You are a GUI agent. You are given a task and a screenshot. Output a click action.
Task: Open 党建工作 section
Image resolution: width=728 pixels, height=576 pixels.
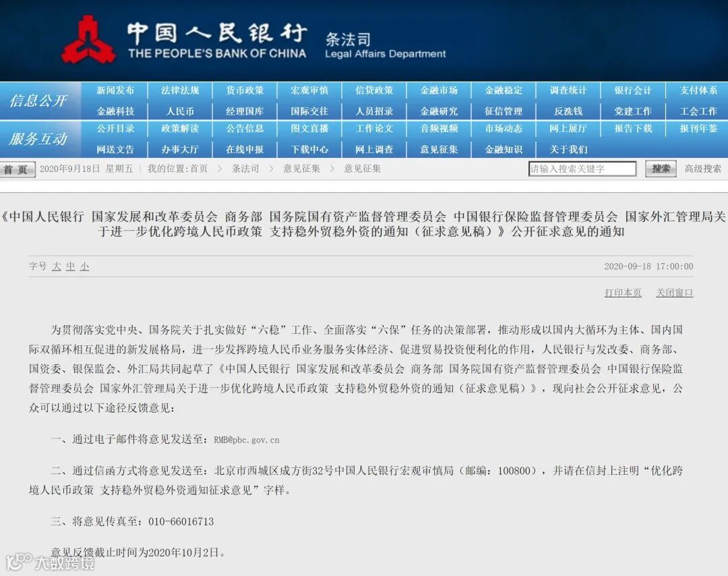click(633, 111)
